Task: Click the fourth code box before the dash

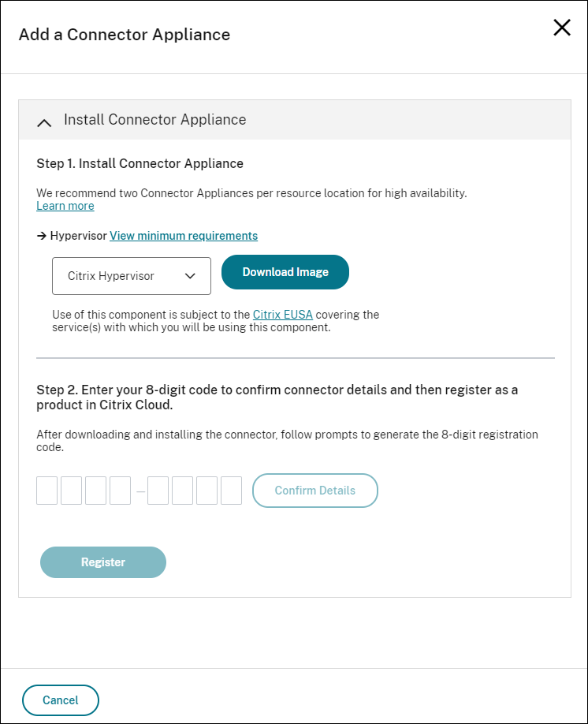Action: click(x=120, y=490)
